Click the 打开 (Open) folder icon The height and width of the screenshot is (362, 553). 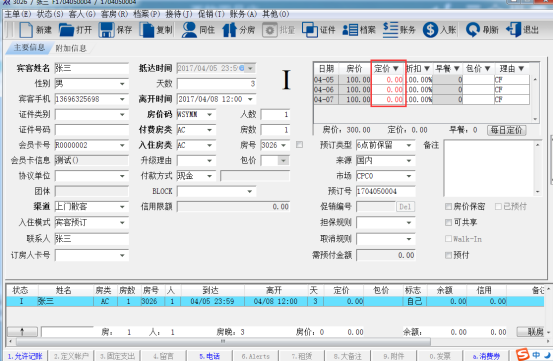click(66, 30)
